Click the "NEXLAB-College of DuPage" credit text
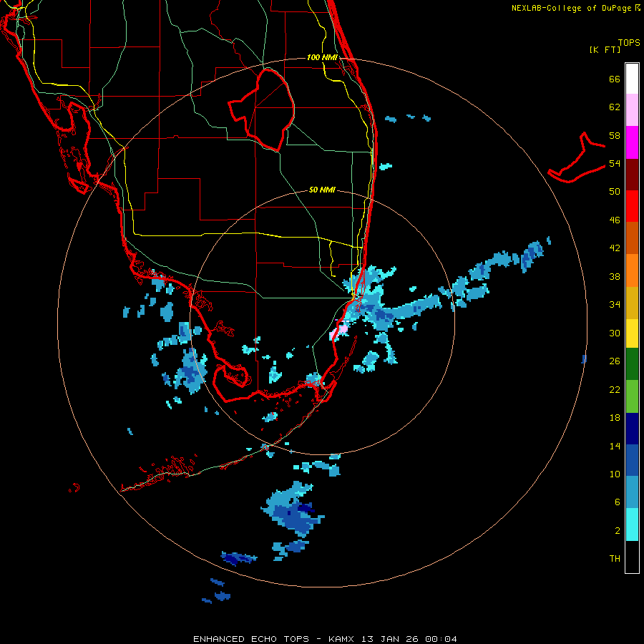644x644 pixels. tap(571, 8)
